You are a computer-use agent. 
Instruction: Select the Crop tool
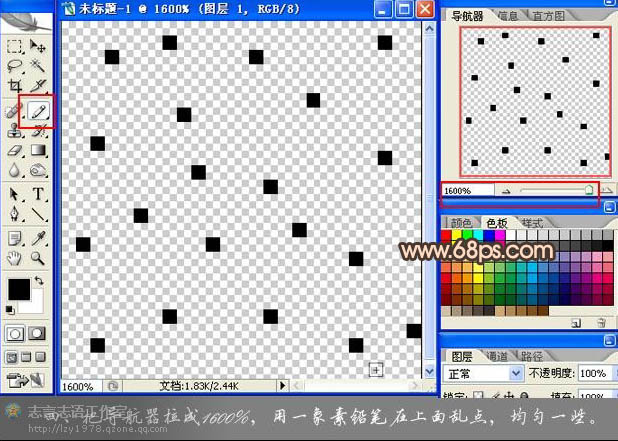pyautogui.click(x=15, y=86)
